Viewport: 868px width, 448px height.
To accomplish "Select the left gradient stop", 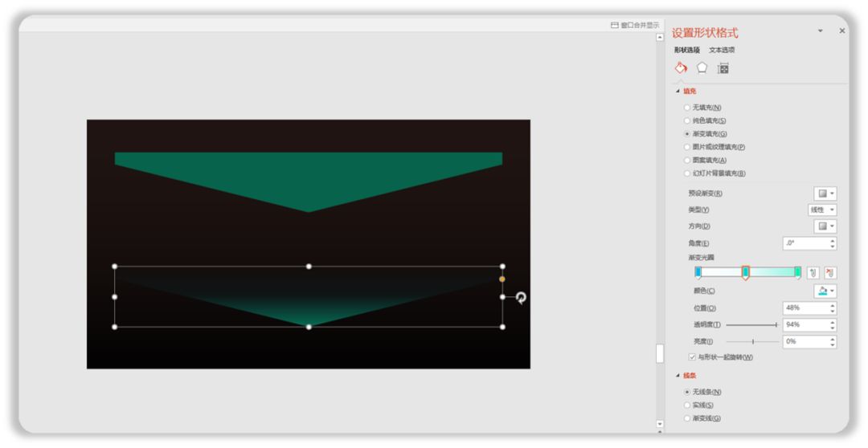I will [x=698, y=273].
